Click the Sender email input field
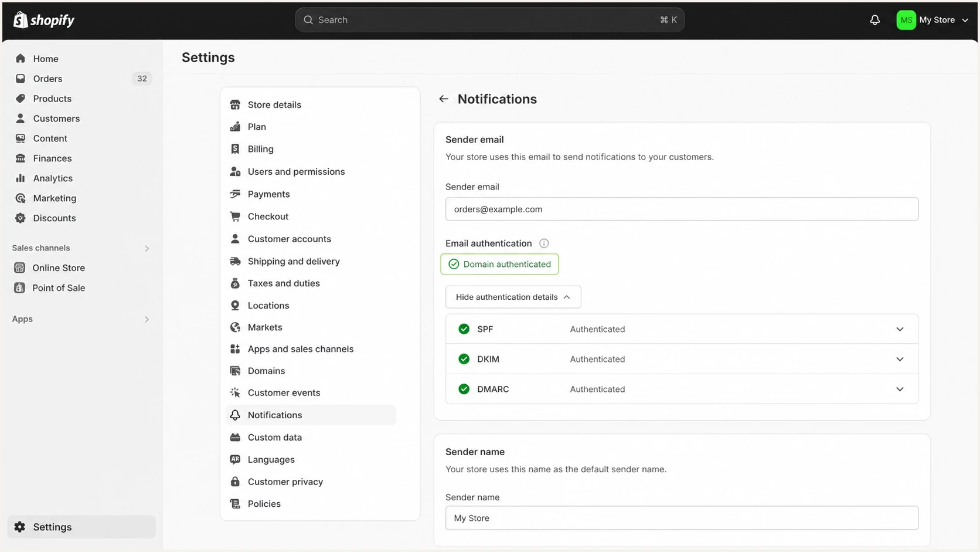The image size is (980, 552). [682, 209]
